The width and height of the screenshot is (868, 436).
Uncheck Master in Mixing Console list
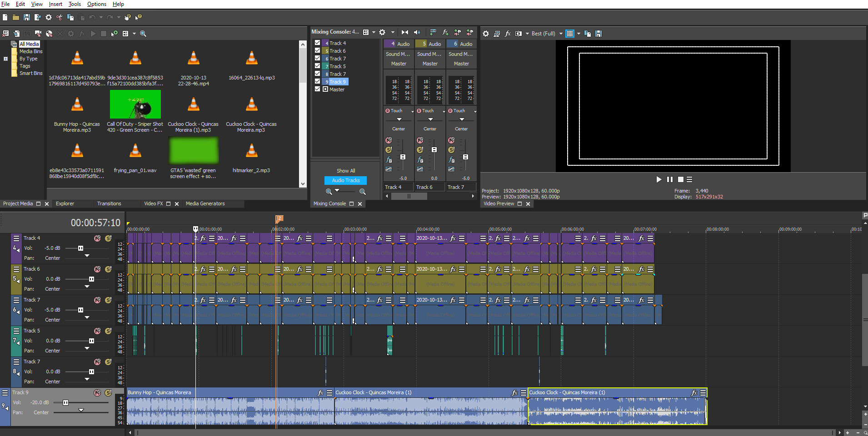point(318,89)
